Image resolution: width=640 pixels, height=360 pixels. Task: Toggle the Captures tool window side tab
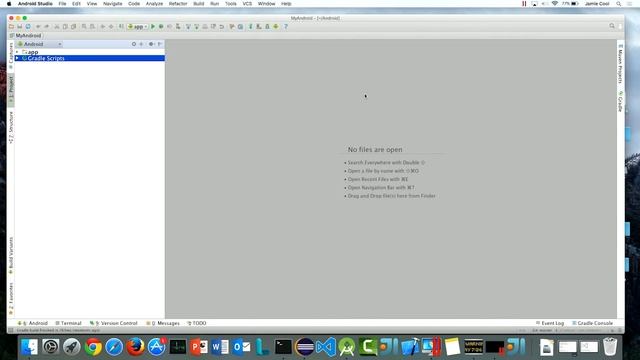click(x=11, y=55)
